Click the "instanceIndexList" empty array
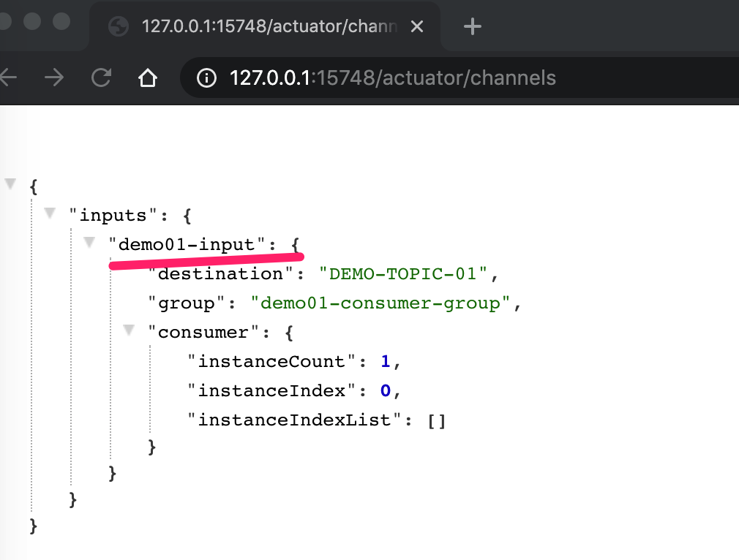This screenshot has width=739, height=560. pos(436,420)
